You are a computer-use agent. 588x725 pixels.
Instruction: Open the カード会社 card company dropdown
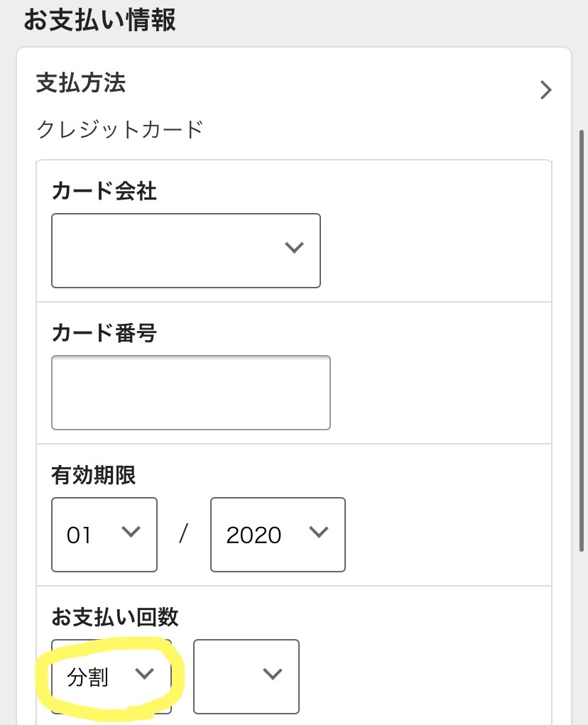(x=186, y=251)
